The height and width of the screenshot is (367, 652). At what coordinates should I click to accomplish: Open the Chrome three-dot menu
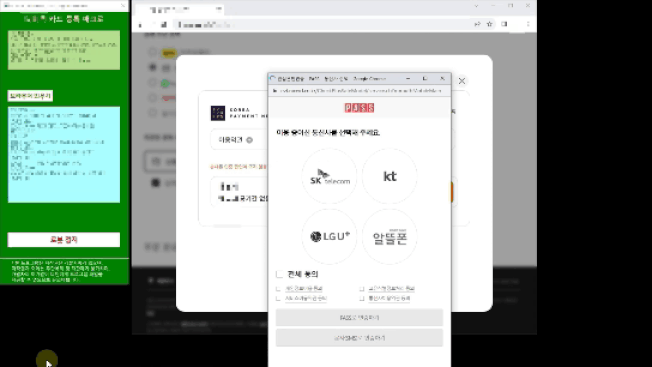(x=528, y=25)
